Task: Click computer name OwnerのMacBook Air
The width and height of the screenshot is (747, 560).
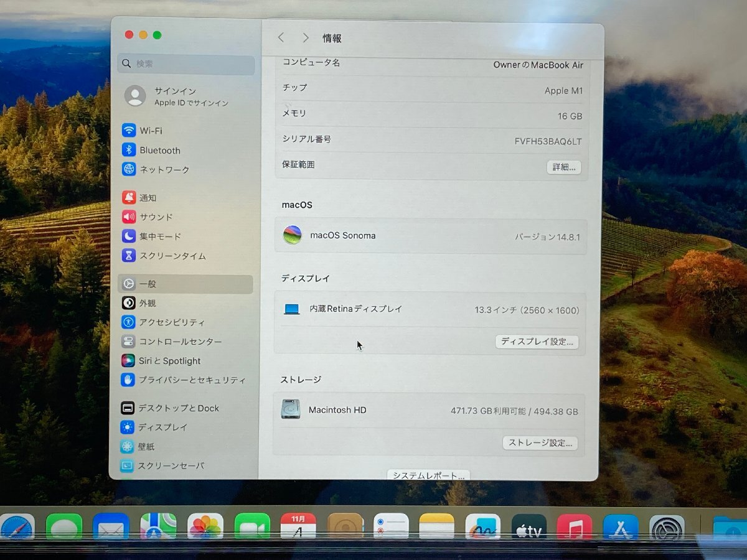Action: [x=538, y=65]
